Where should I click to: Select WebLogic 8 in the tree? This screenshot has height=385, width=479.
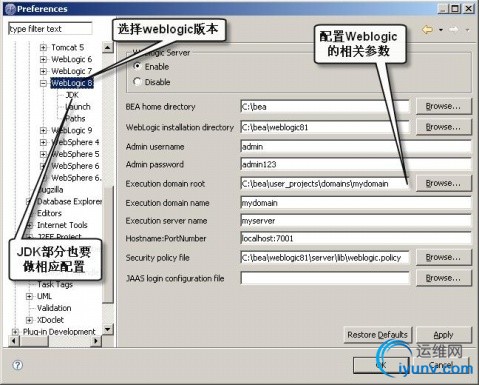tap(72, 83)
